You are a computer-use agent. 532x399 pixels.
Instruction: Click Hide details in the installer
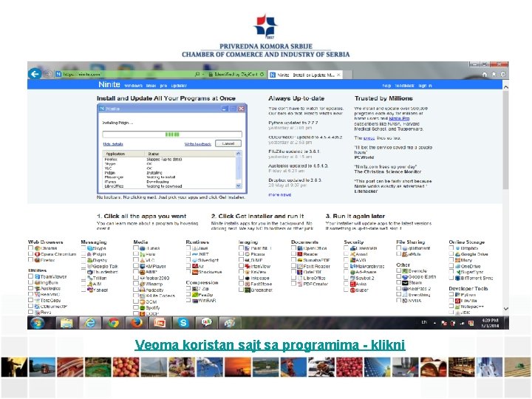click(x=113, y=144)
